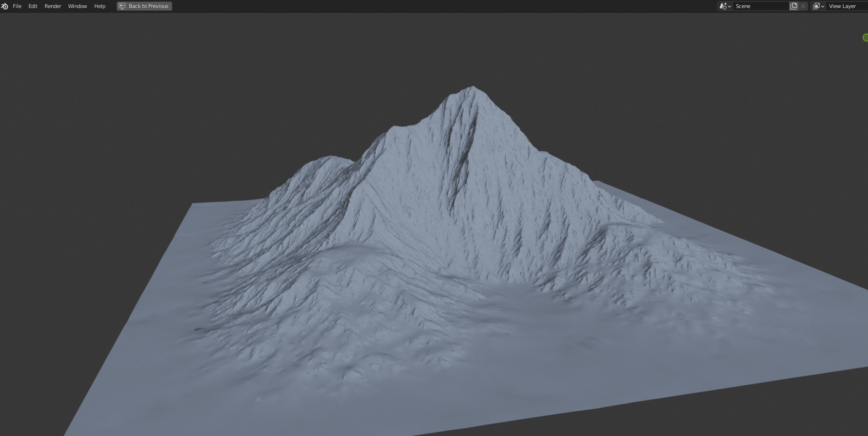The width and height of the screenshot is (868, 436).
Task: Open the File menu
Action: (17, 6)
